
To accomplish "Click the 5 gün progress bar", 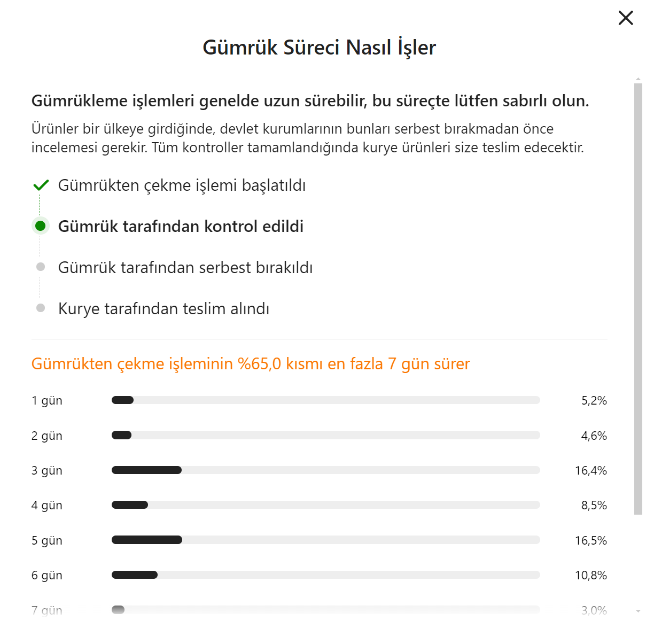I will (x=325, y=540).
